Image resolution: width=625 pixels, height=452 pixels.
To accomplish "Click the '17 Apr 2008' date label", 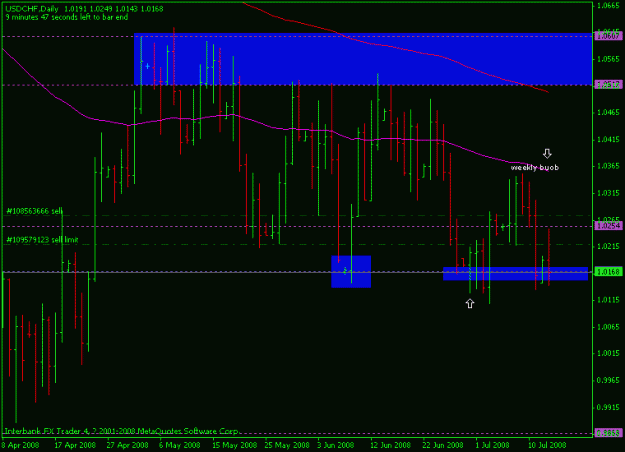I will click(75, 445).
